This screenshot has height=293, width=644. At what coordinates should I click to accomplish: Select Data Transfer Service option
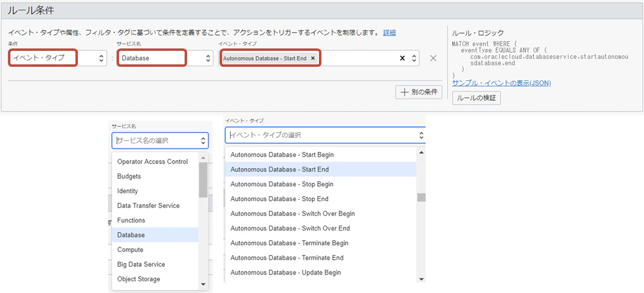tap(155, 205)
